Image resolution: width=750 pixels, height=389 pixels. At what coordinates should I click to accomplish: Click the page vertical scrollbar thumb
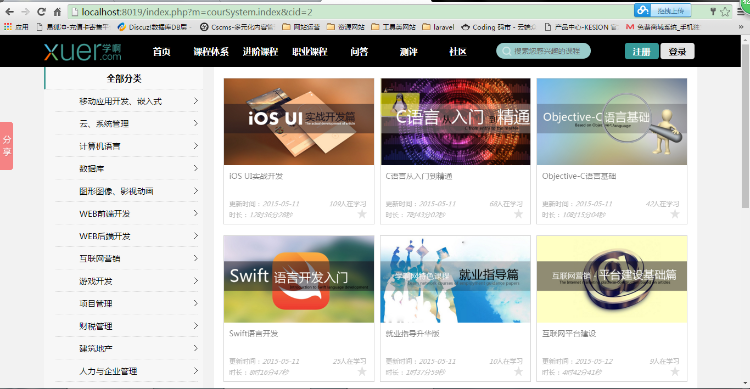(745, 125)
